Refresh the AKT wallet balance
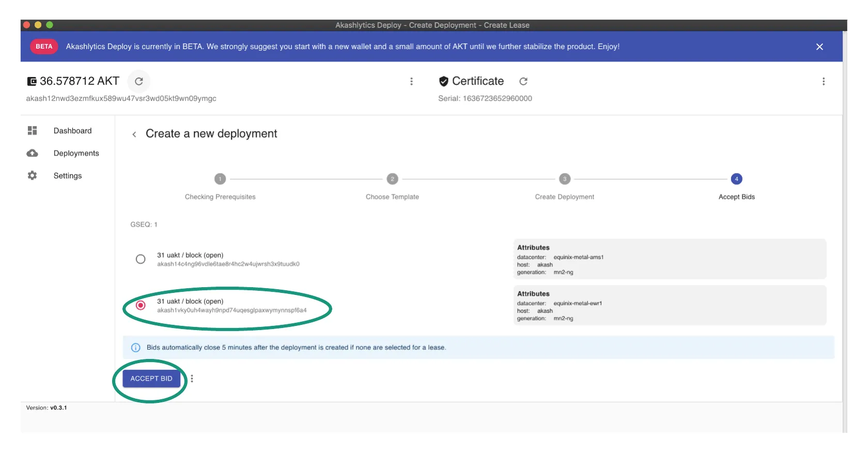The image size is (868, 454). [x=138, y=81]
